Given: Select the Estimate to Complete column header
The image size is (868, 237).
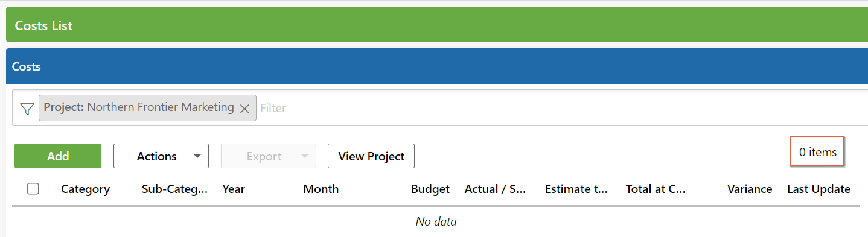Looking at the screenshot, I should pos(576,189).
